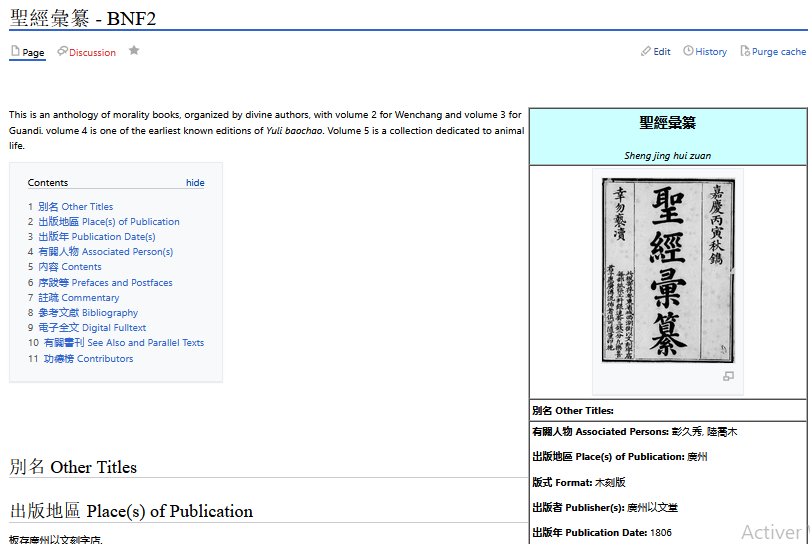Image resolution: width=810 pixels, height=544 pixels.
Task: Click the pencil Edit icon
Action: [646, 51]
